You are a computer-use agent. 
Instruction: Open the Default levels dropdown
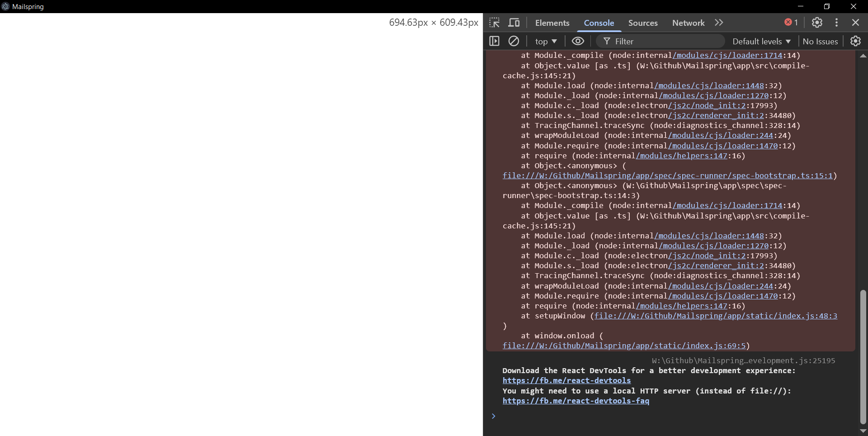761,41
